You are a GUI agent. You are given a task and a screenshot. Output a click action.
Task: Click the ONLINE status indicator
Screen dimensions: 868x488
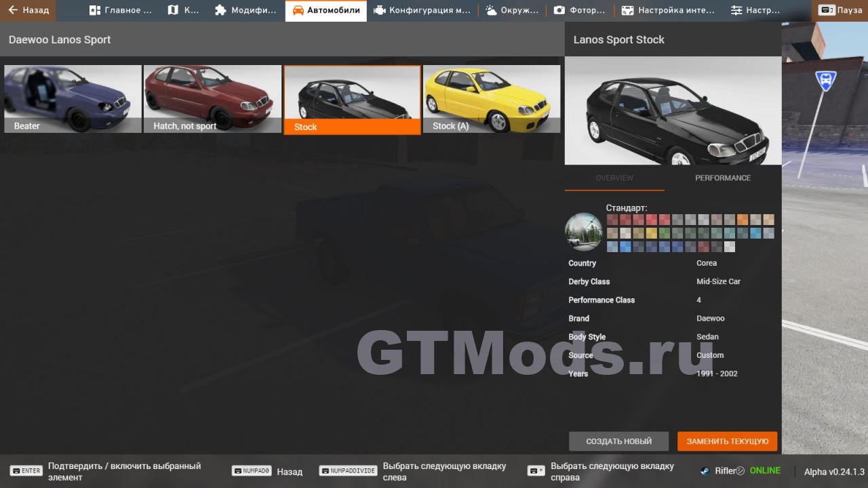coord(765,470)
